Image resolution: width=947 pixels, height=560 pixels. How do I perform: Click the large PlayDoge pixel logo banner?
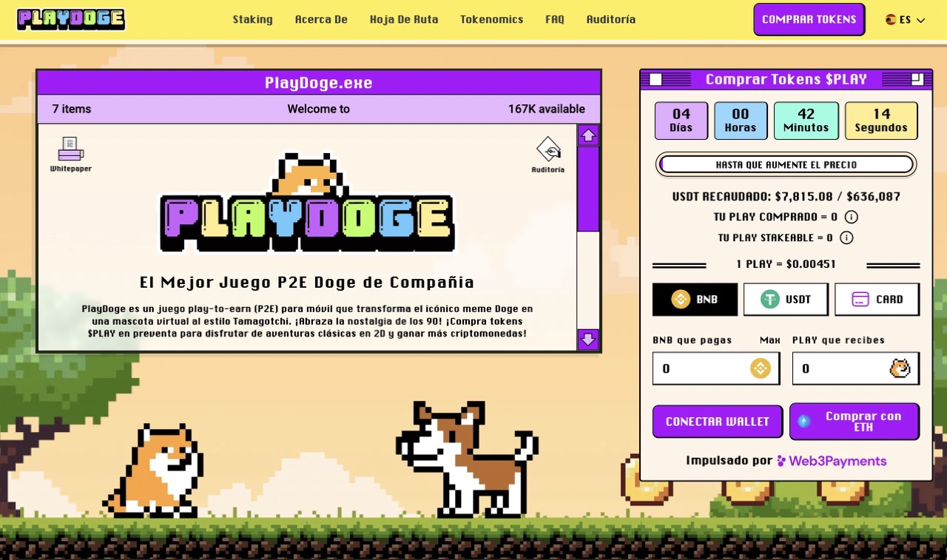(308, 202)
